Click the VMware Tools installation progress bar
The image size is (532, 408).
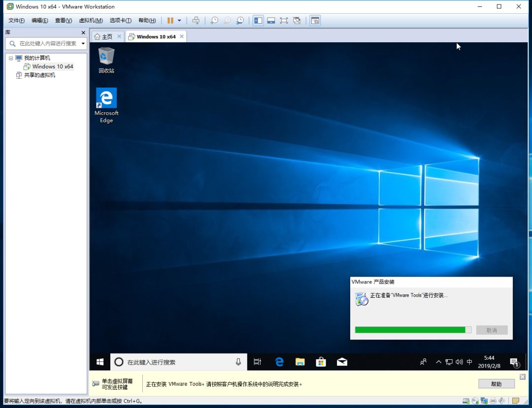coord(413,330)
